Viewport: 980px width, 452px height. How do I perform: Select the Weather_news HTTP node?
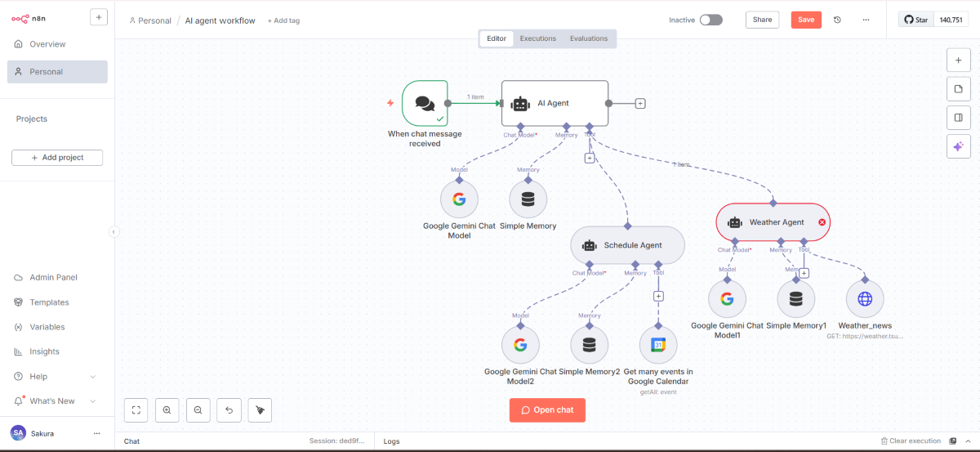pyautogui.click(x=865, y=299)
